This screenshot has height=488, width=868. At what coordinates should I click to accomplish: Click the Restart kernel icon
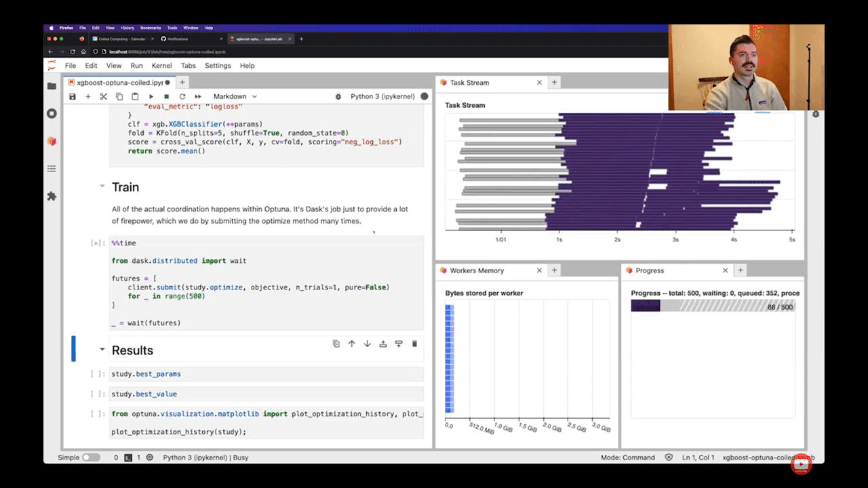(182, 96)
